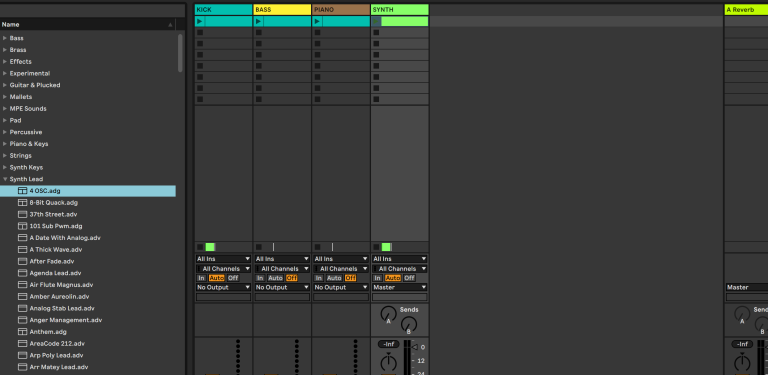
Task: Click the 4 OSC.adg rack preset icon
Action: coord(22,191)
